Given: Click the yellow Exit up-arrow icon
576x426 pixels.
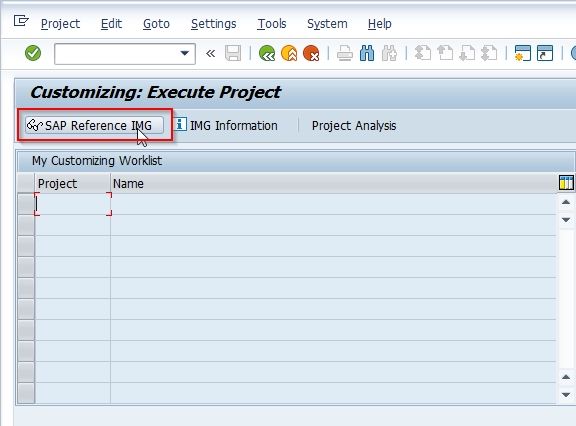Looking at the screenshot, I should [289, 53].
